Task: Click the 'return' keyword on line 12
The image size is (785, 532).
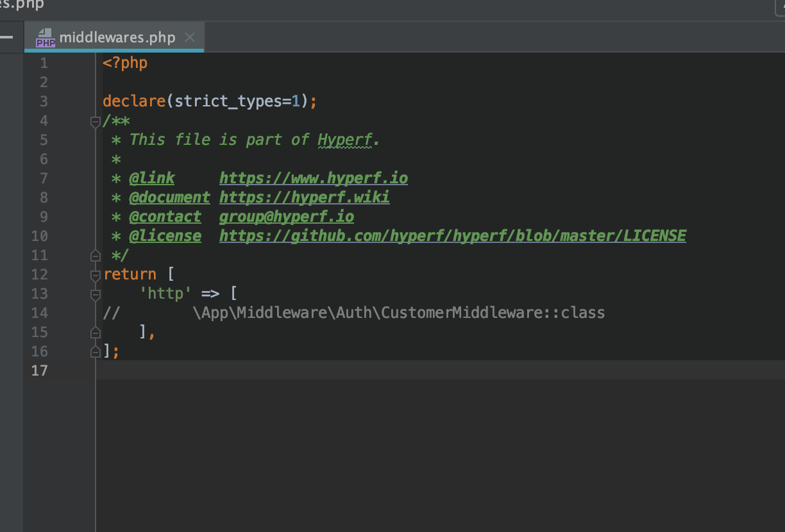Action: (x=130, y=274)
